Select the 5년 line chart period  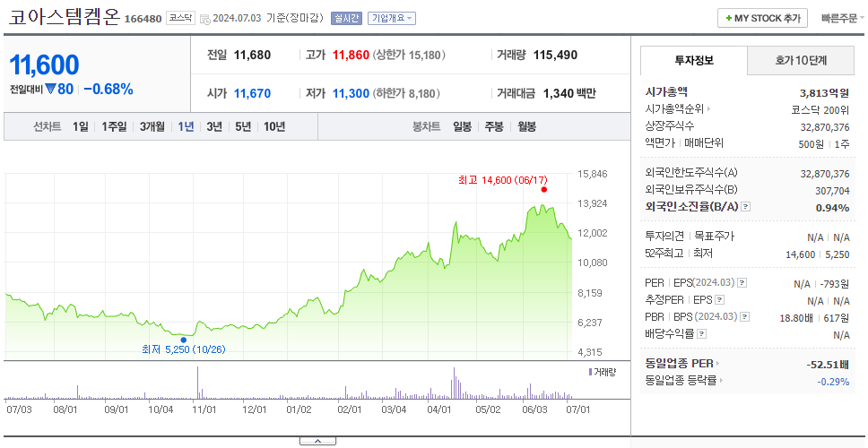coord(242,126)
